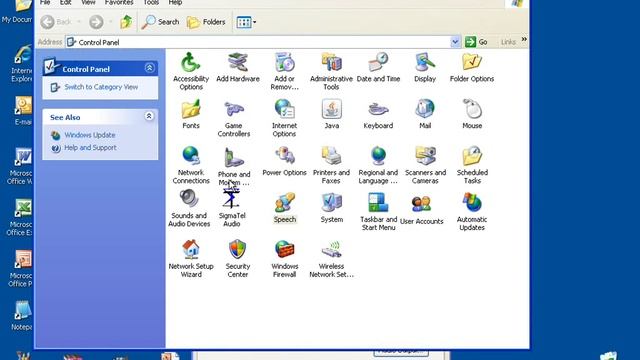Collapse the Control Panel sidebar section
Viewport: 640px width, 360px height.
(149, 68)
